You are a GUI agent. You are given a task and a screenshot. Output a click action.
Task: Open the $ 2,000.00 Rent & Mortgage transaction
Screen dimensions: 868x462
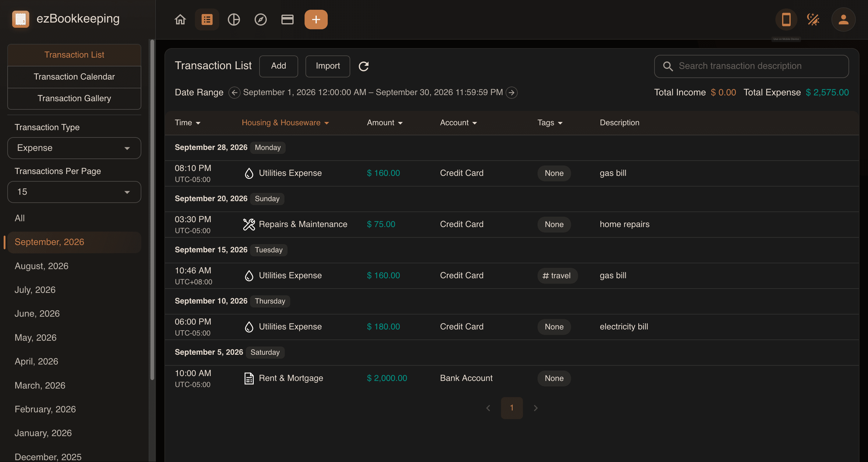click(511, 378)
